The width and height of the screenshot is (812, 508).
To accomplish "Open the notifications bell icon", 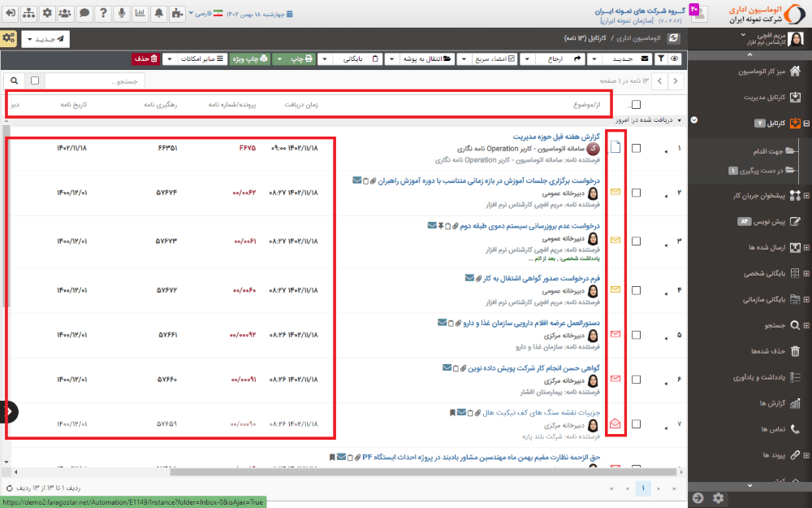I will (158, 13).
